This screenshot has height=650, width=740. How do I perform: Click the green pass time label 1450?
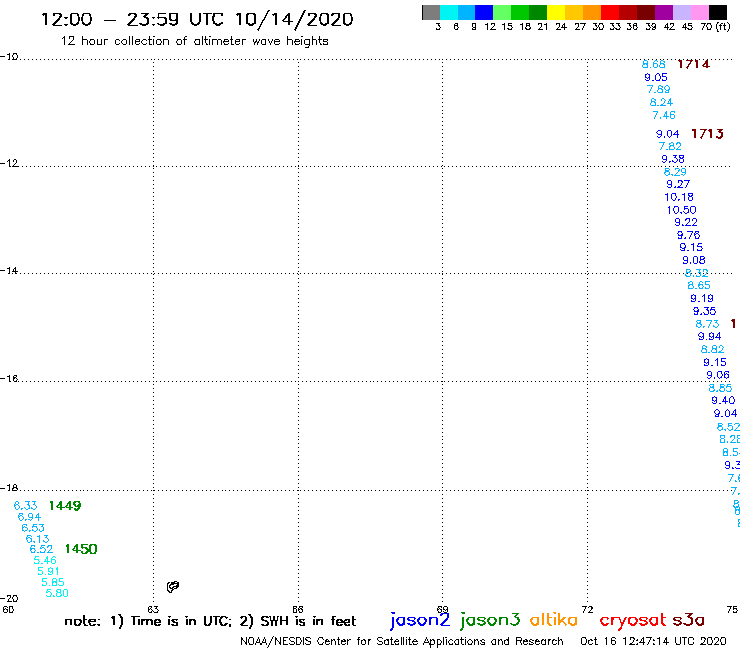click(x=81, y=549)
